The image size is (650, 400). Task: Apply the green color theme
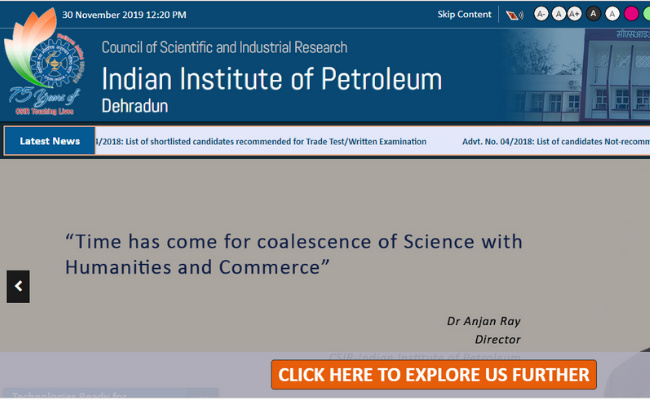[647, 14]
